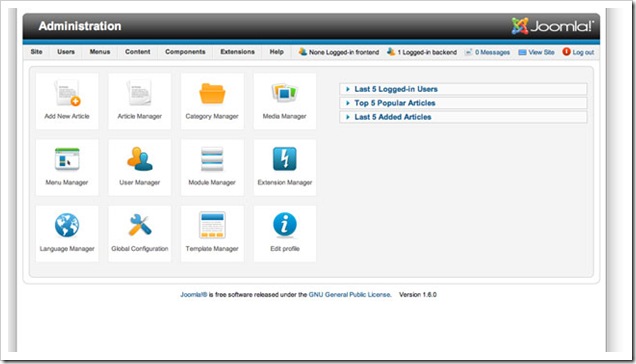The image size is (636, 364).
Task: Click the View Site monitor icon
Action: tap(522, 52)
